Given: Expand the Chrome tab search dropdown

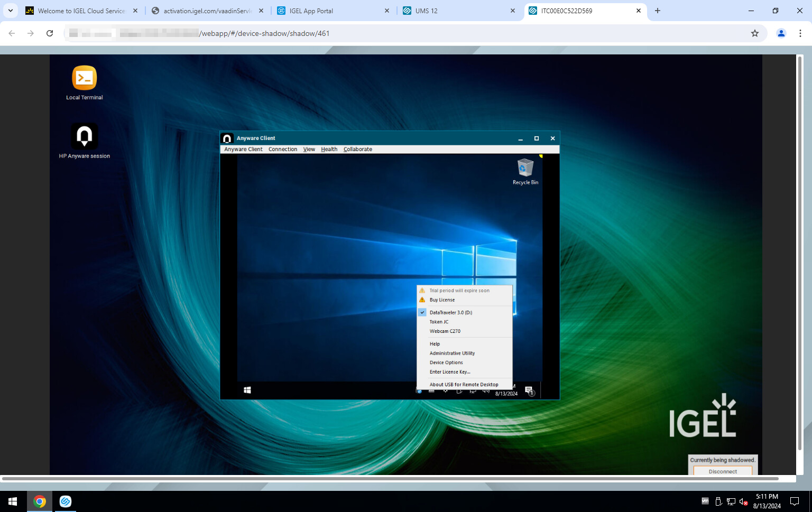Looking at the screenshot, I should (11, 11).
